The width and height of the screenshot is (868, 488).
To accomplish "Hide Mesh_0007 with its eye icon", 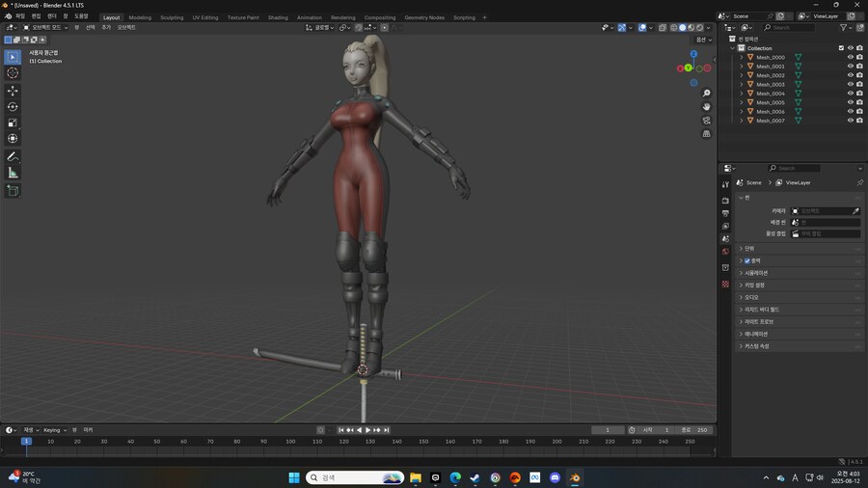I will (851, 120).
